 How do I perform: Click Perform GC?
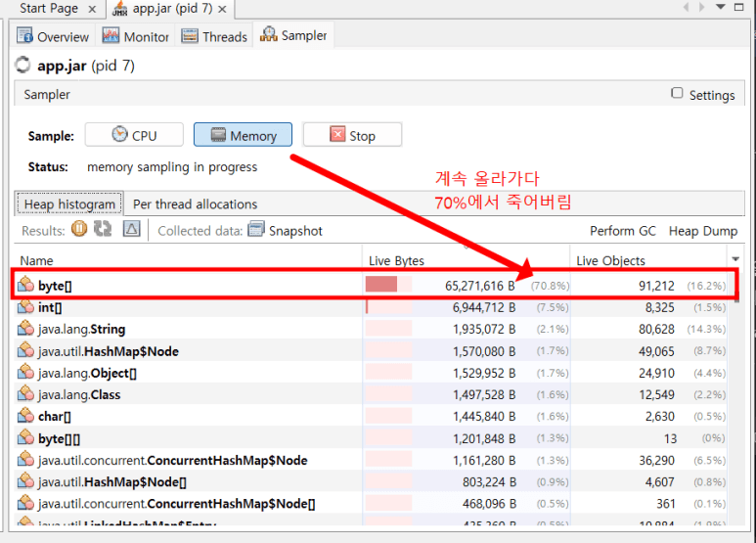click(x=622, y=231)
